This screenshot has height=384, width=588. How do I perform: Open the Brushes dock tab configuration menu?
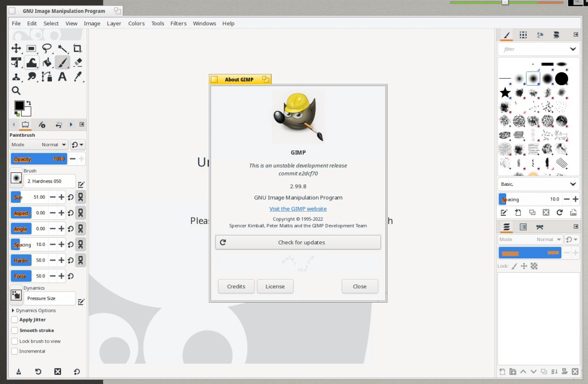(x=576, y=34)
